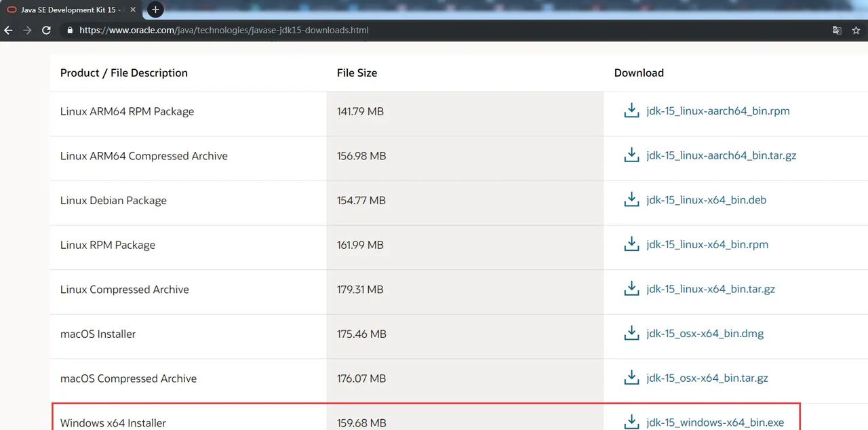This screenshot has height=430, width=868.
Task: Click download icon for jdk-15_linux-x64_bin.tar.gz
Action: point(631,289)
